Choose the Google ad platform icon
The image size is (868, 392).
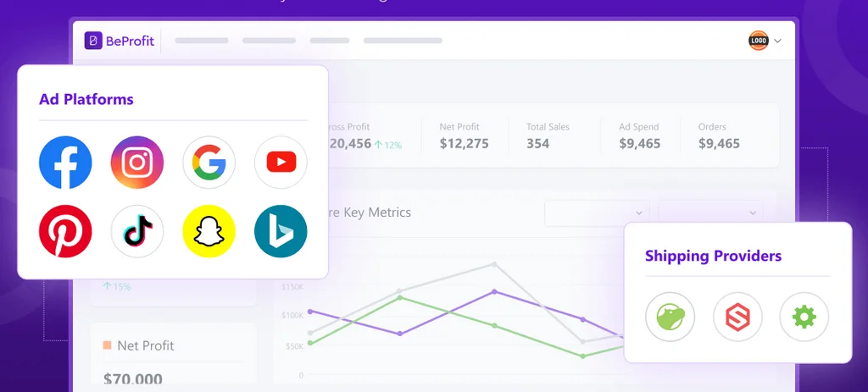[x=209, y=163]
